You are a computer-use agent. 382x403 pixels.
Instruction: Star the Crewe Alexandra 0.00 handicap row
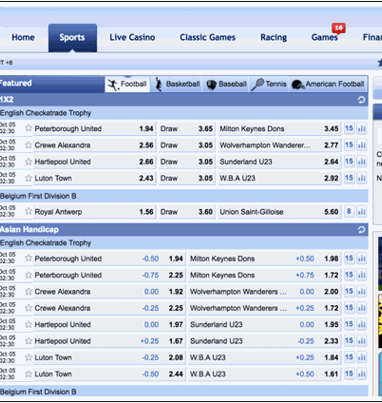coord(29,291)
